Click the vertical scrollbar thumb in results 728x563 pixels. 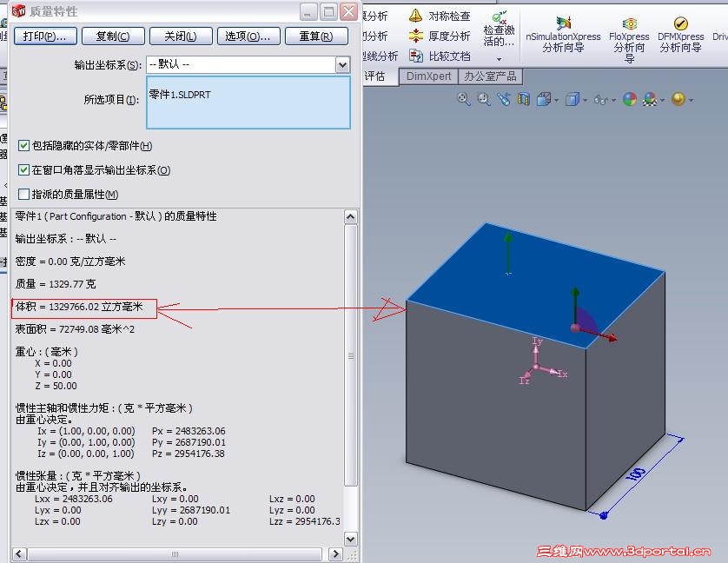(351, 355)
